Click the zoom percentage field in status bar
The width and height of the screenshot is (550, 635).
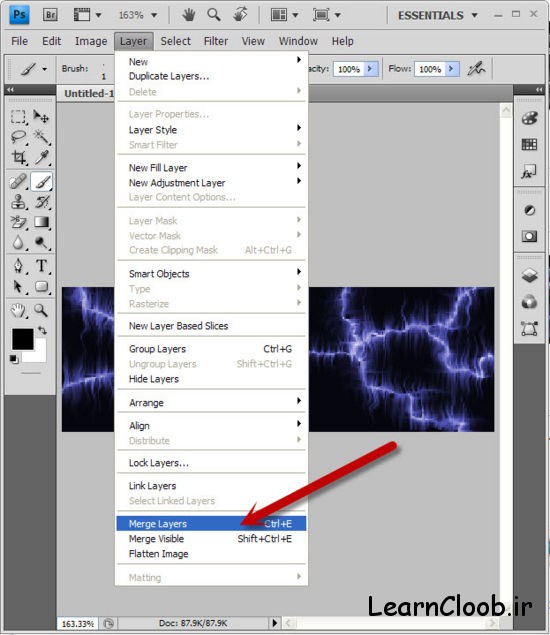tap(77, 624)
